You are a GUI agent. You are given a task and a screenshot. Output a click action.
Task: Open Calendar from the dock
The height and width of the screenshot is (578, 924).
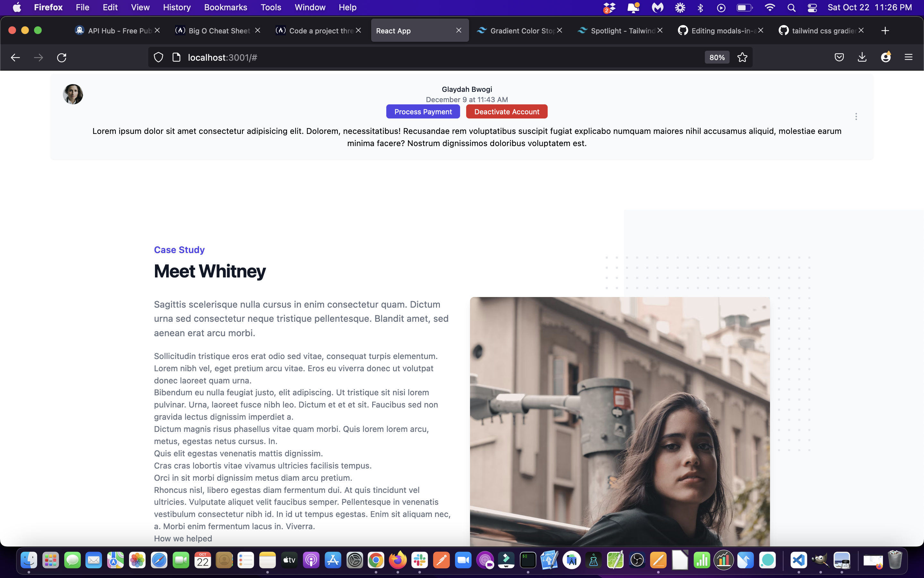pos(202,560)
